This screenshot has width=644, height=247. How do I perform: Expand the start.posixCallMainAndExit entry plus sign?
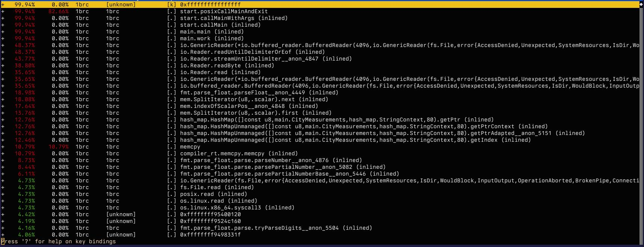click(x=3, y=11)
